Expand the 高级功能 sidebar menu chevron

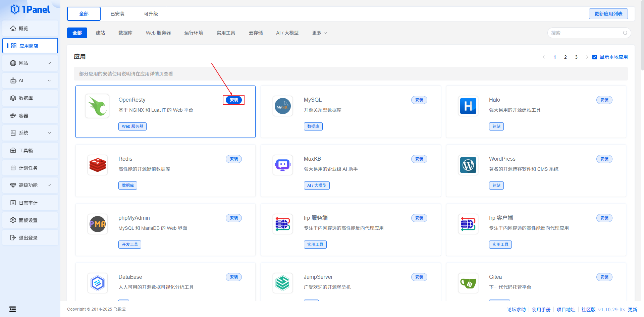pos(49,185)
